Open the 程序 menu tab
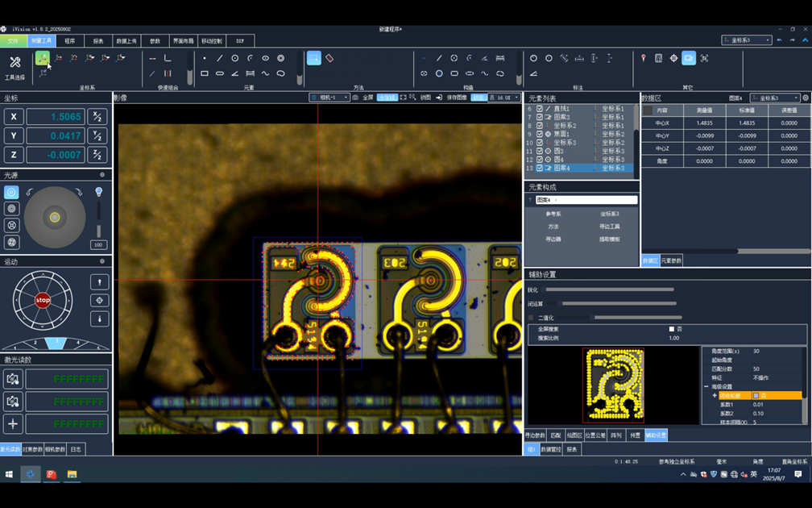 pyautogui.click(x=69, y=40)
